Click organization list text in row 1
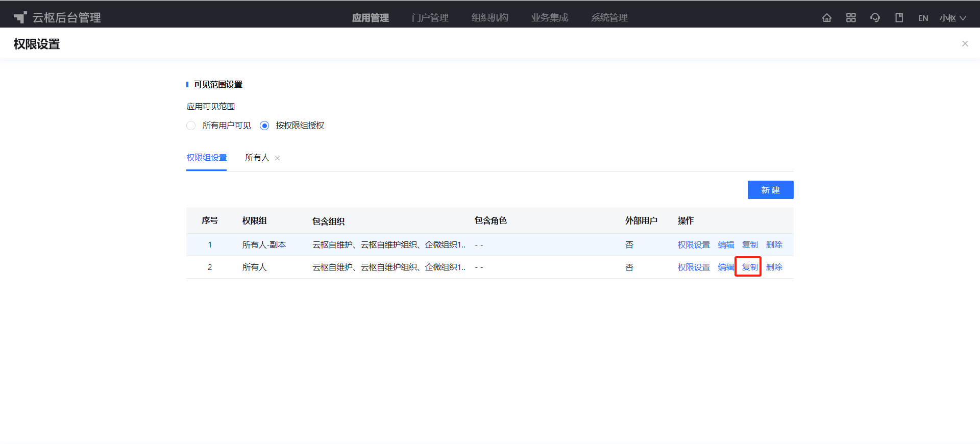The image size is (980, 444). click(389, 245)
